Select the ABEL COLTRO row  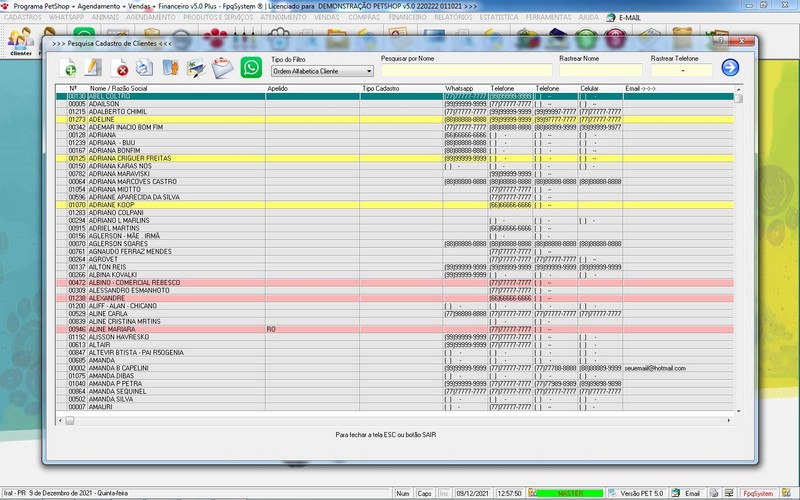[394, 96]
